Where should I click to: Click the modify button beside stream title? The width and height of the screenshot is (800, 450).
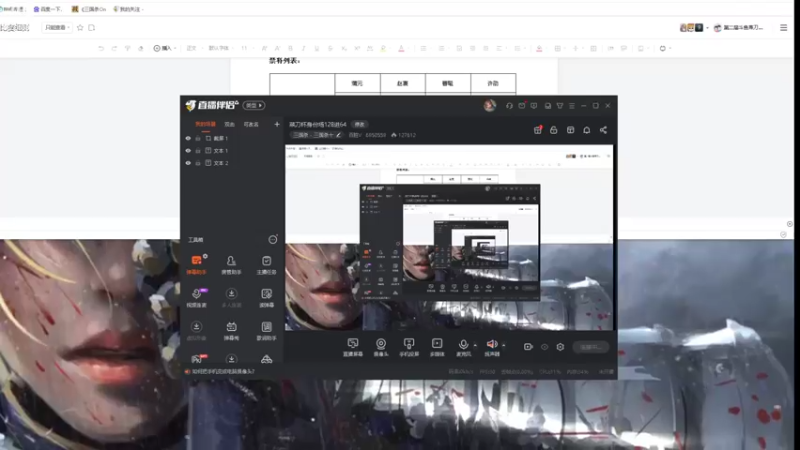(x=360, y=124)
